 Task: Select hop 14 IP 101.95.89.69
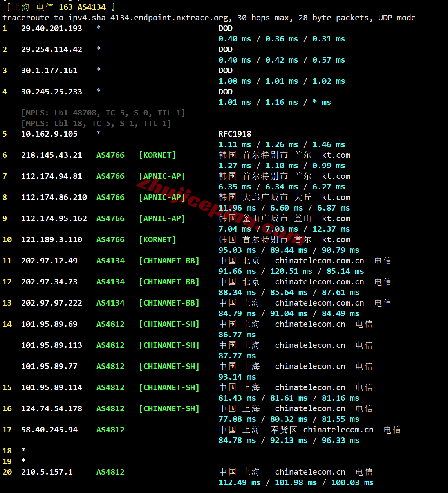[x=49, y=324]
